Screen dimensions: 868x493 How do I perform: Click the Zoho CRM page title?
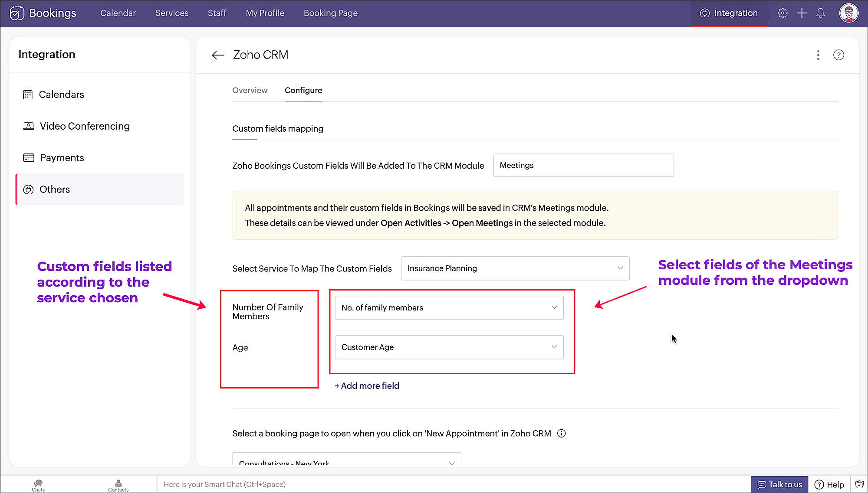(260, 55)
